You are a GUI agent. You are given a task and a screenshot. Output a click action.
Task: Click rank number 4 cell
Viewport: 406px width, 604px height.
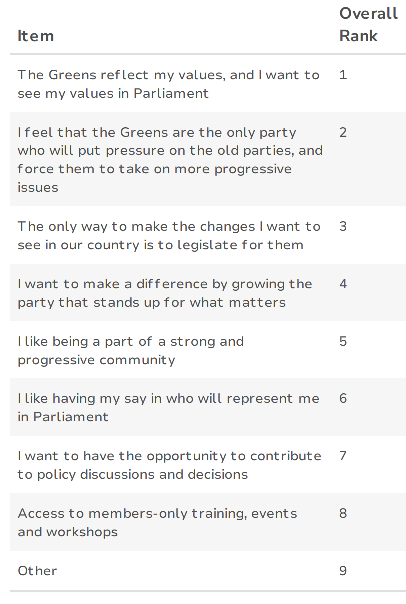[x=343, y=284]
